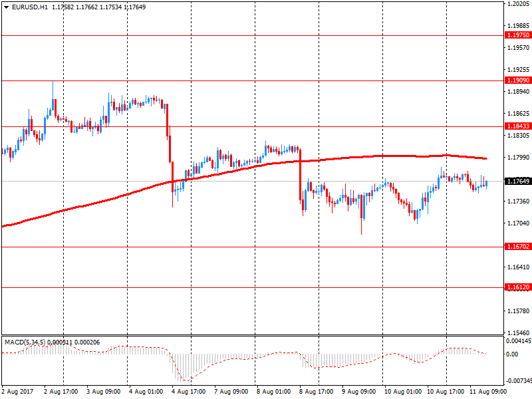The image size is (532, 399).
Task: Select the 7 Aug 09:00 time label
Action: point(231,392)
